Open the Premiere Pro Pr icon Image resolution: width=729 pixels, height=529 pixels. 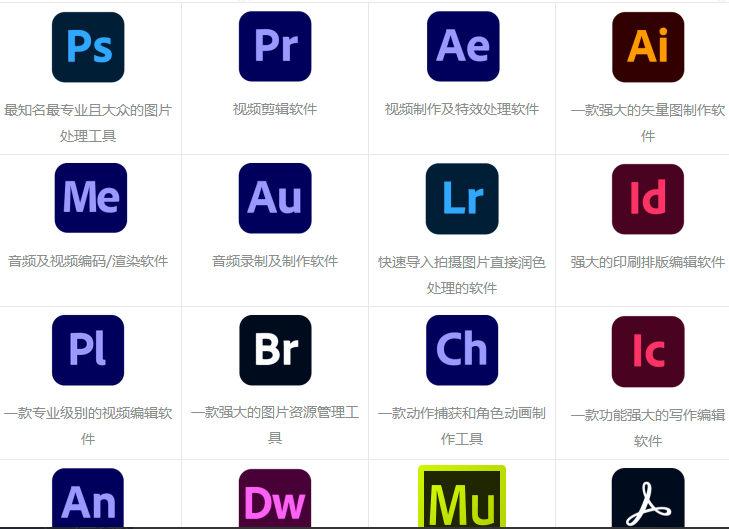[275, 46]
